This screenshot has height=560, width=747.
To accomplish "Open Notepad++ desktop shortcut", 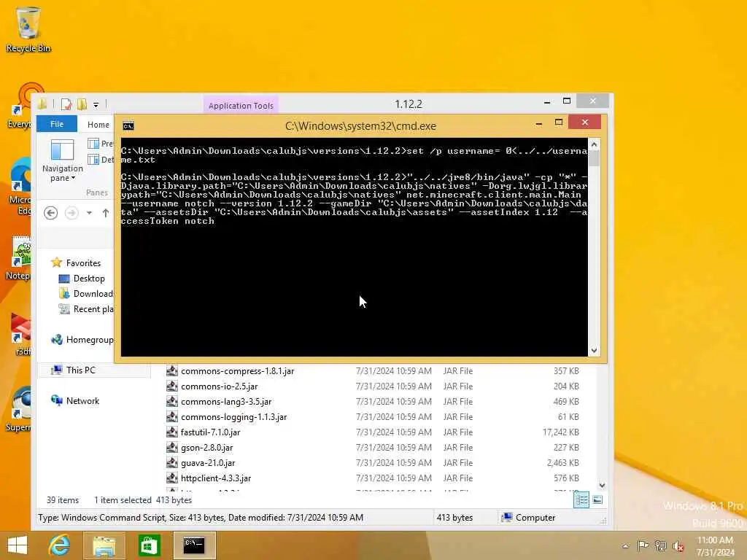I will click(x=19, y=257).
